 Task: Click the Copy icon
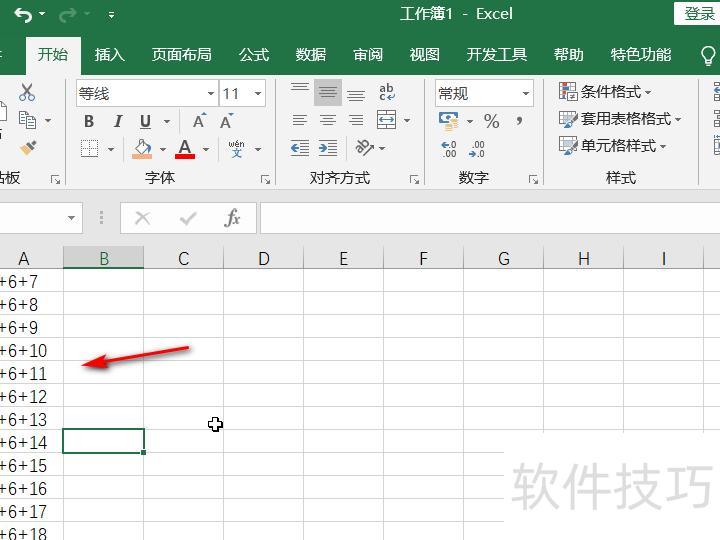click(27, 120)
